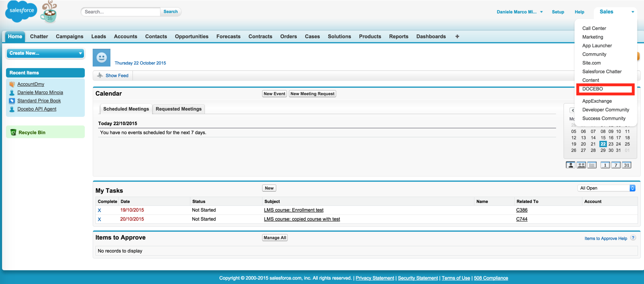644x284 pixels.
Task: Open the Opportunities tab
Action: pos(192,37)
